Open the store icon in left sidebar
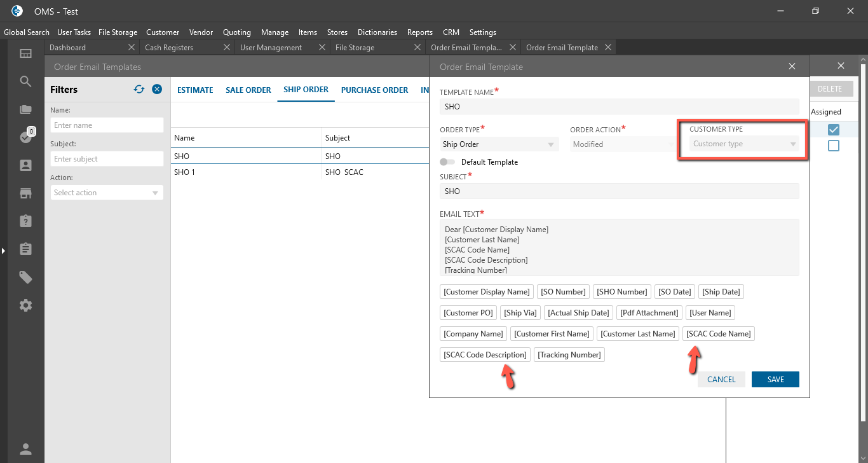 (25, 193)
